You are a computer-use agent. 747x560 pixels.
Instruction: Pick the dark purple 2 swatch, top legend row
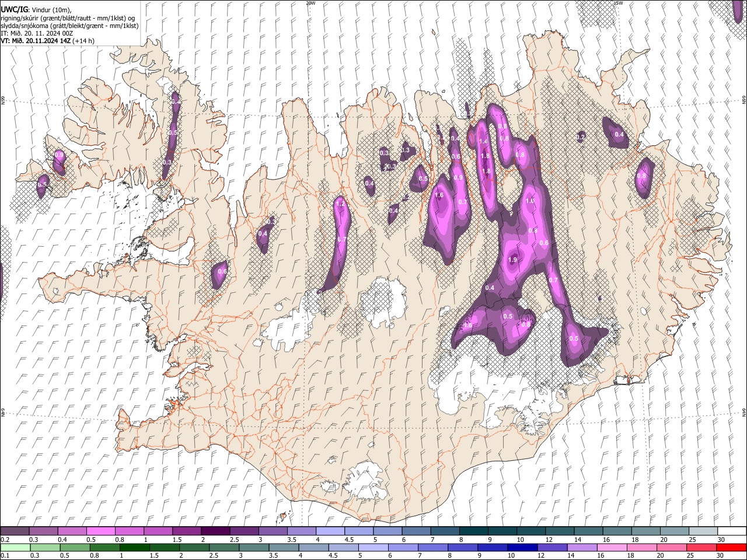point(215,531)
